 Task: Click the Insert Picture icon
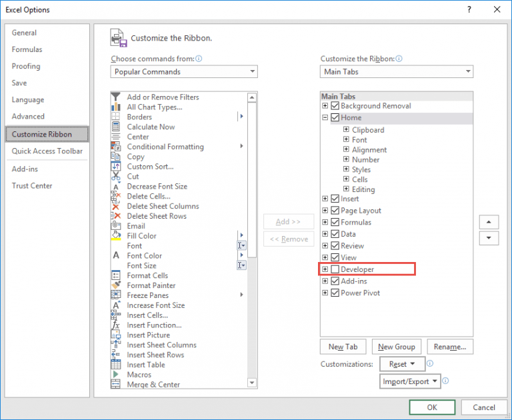pyautogui.click(x=115, y=335)
